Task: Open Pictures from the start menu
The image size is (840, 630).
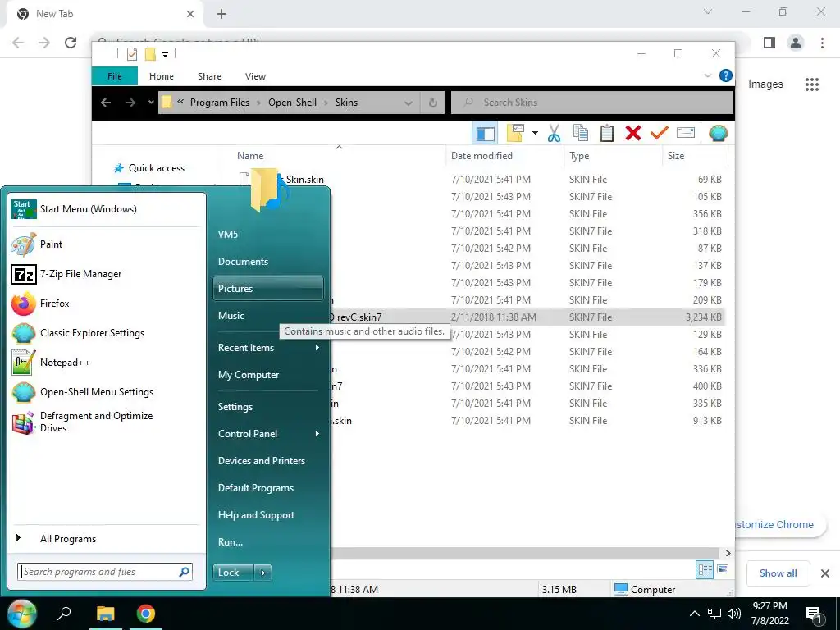Action: click(x=268, y=288)
